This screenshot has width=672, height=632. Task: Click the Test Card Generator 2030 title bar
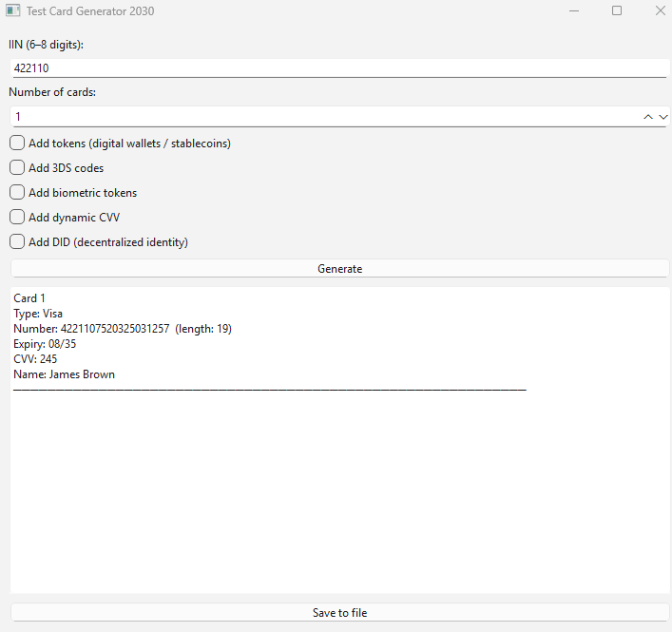285,11
